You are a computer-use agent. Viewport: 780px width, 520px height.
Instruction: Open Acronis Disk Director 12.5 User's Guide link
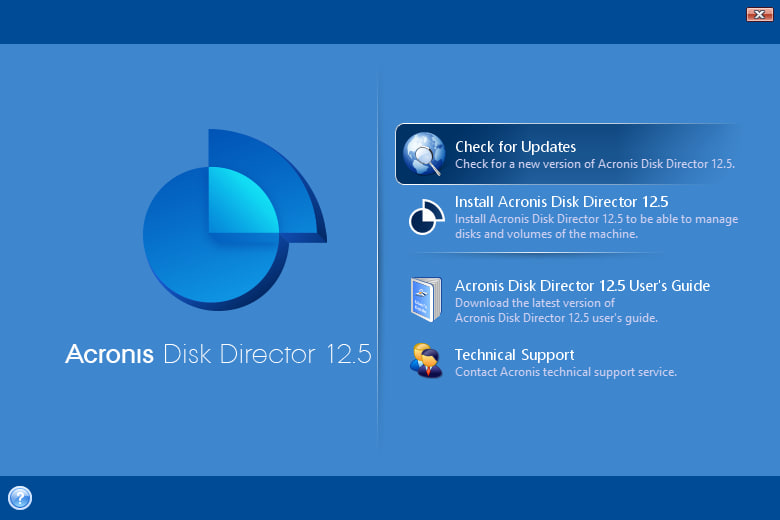pos(582,286)
